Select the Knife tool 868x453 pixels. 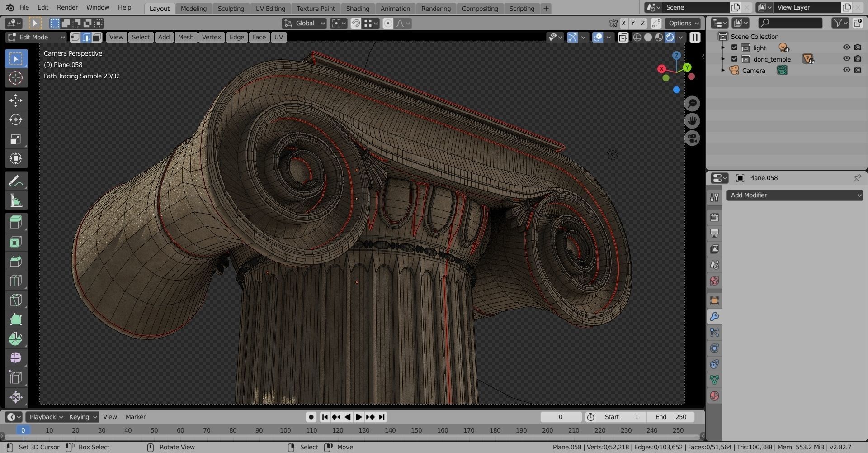(x=16, y=300)
